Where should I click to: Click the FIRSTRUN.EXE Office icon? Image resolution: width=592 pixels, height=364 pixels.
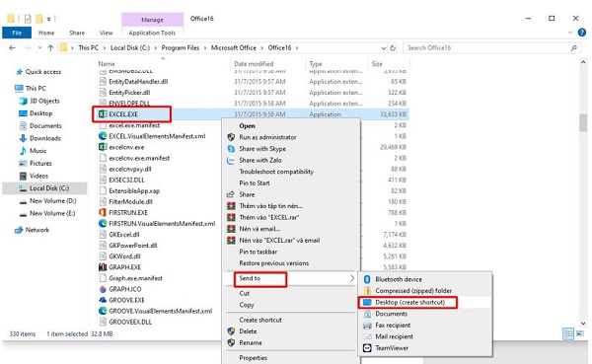pos(103,213)
